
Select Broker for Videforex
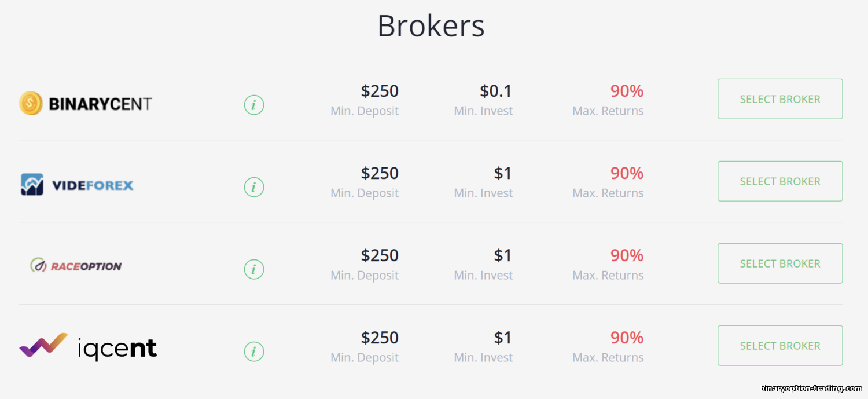[780, 181]
